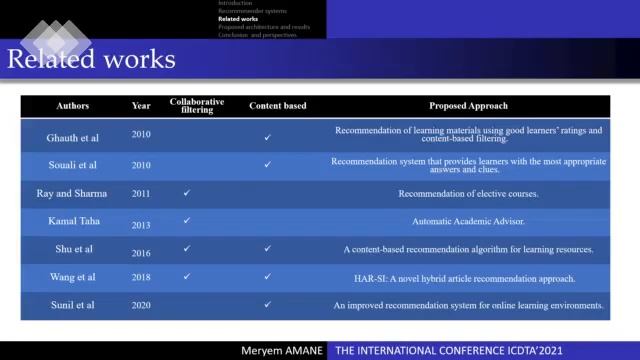Screen dimensions: 640x360
Task: Click the year '2020' cell
Action: pyautogui.click(x=141, y=305)
